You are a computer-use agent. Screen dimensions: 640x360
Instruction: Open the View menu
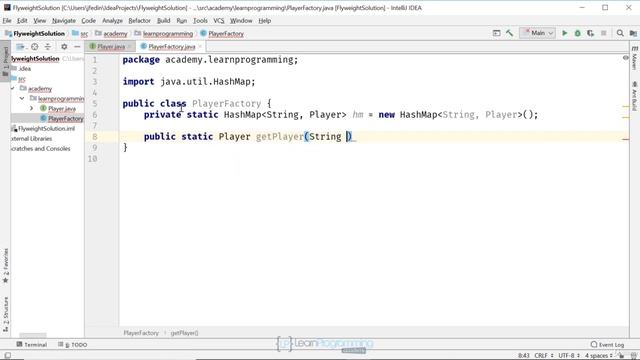[40, 20]
